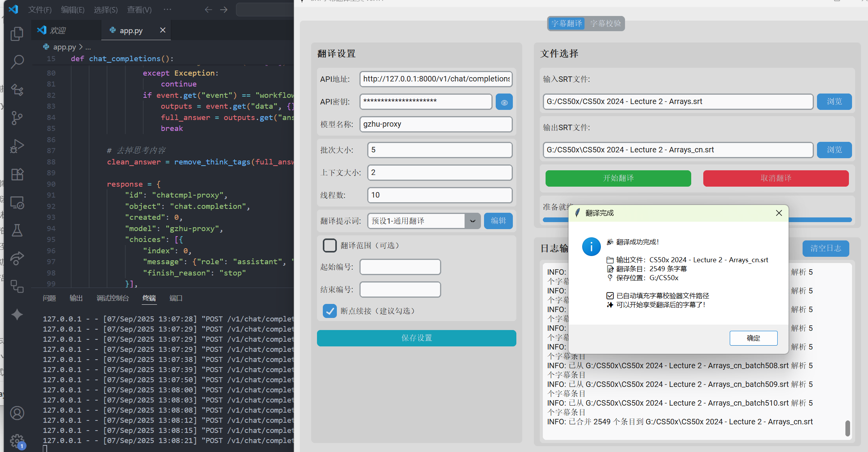Expand the app.py breadcrumb chevron
The height and width of the screenshot is (452, 868).
pyautogui.click(x=81, y=47)
